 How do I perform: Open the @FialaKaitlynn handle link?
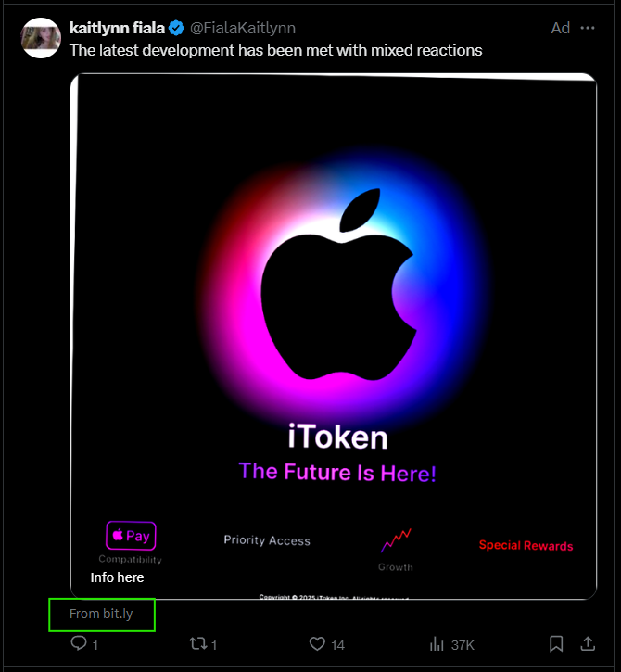click(x=243, y=28)
